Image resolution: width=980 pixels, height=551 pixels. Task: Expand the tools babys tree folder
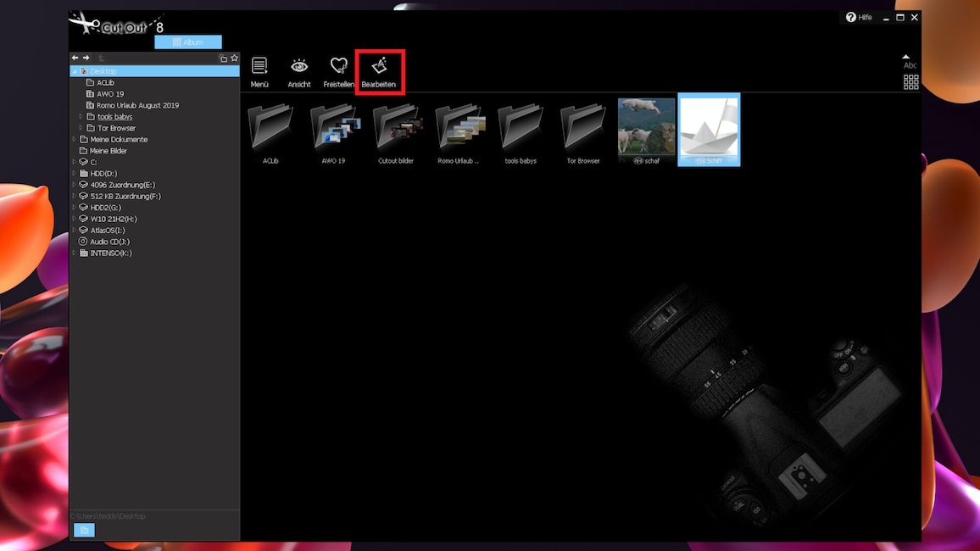(x=81, y=117)
